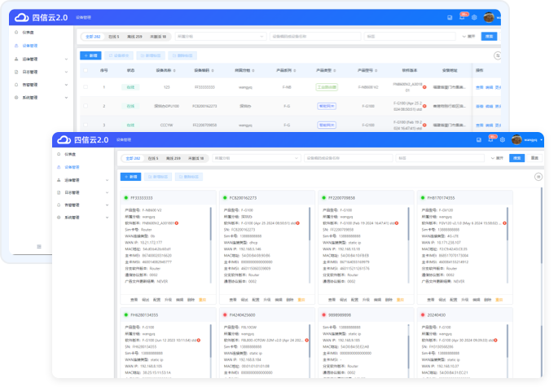Click the red upgrade badge on the FH6280134355 card
Image resolution: width=558 pixels, height=392 pixels.
199,341
